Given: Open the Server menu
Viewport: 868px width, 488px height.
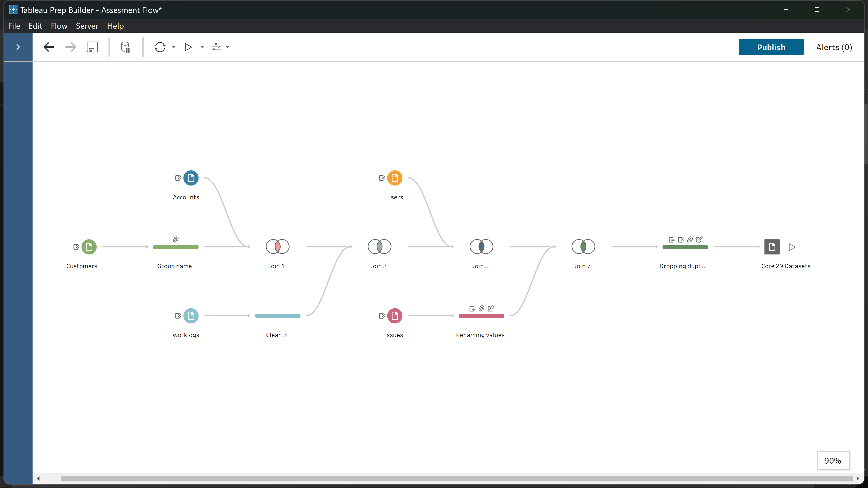Looking at the screenshot, I should point(87,26).
